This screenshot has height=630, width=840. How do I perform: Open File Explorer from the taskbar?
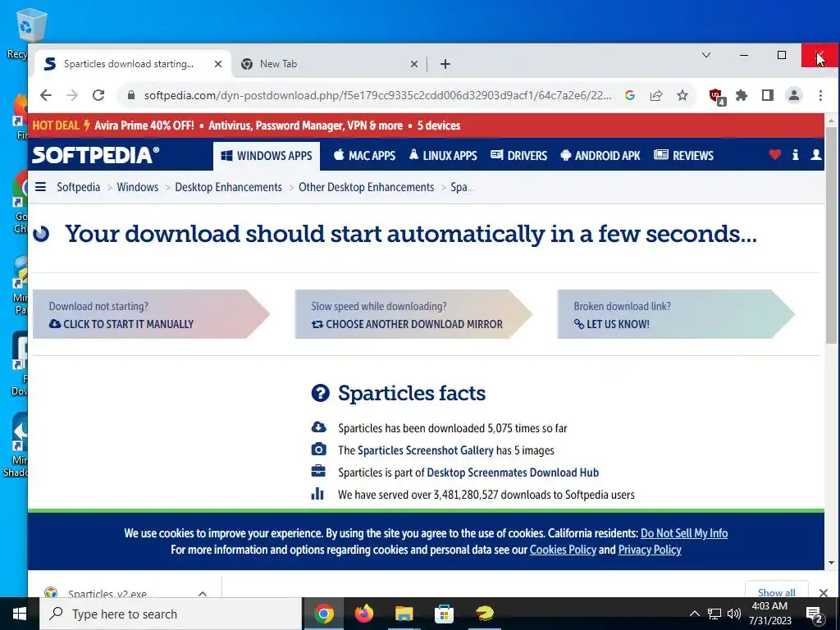pyautogui.click(x=404, y=614)
